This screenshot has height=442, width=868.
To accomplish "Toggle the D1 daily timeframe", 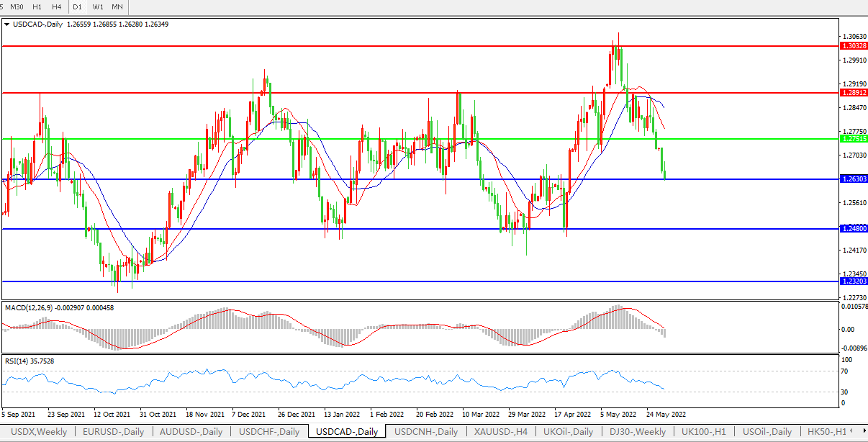I will [x=78, y=6].
